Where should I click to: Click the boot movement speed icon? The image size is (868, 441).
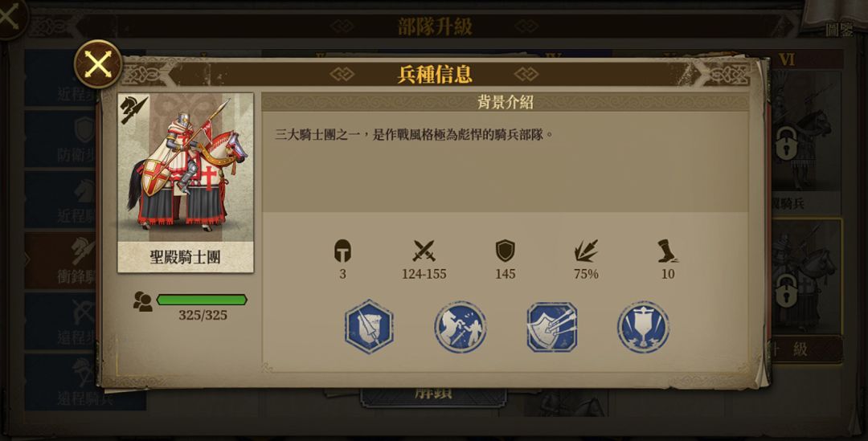(668, 251)
